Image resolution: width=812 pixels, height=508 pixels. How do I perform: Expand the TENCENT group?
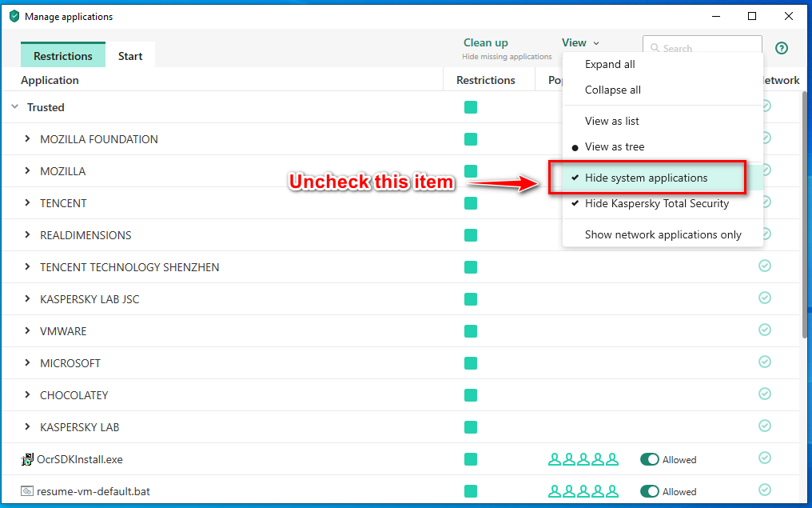27,202
